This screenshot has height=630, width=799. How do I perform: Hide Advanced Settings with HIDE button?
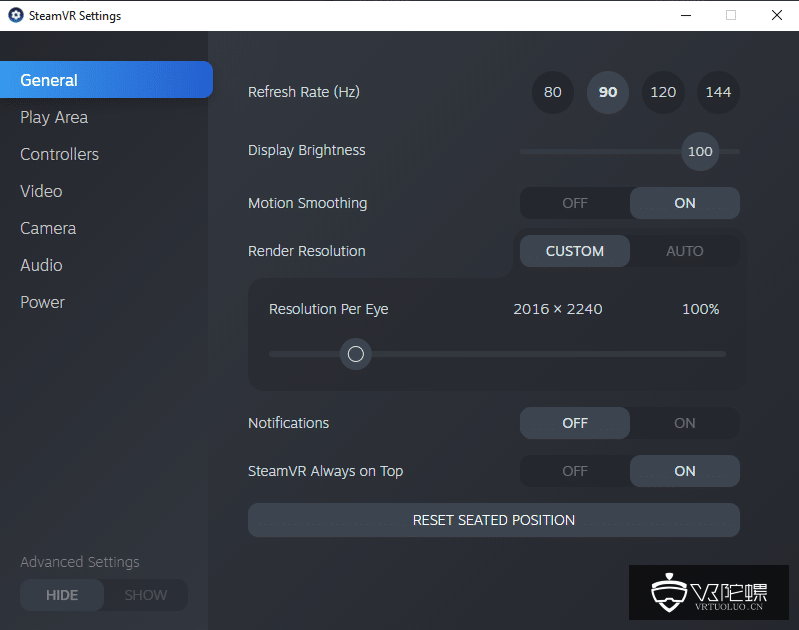pyautogui.click(x=62, y=595)
